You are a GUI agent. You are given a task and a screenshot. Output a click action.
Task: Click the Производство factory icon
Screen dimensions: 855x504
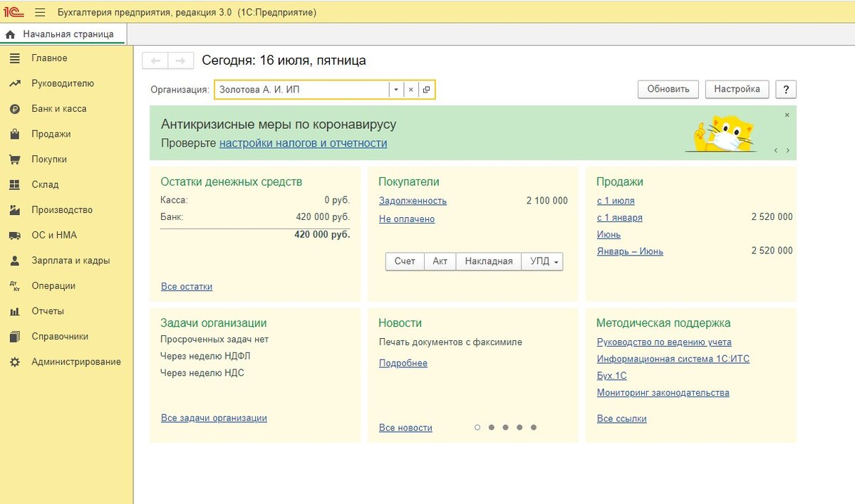(15, 210)
